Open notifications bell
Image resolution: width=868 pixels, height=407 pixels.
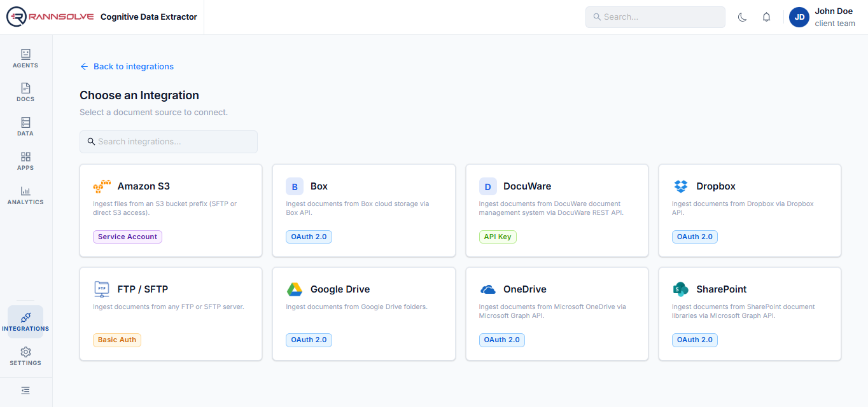pos(766,17)
